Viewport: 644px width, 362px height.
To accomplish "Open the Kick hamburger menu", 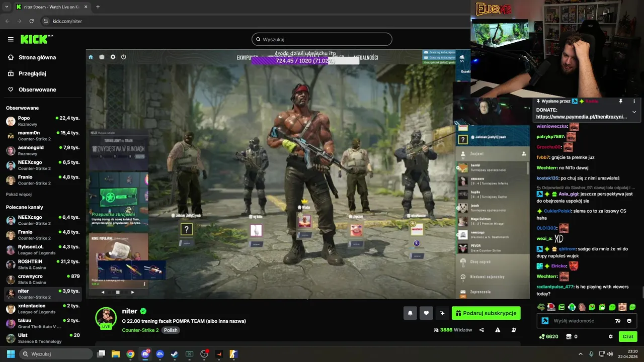I will click(x=11, y=39).
